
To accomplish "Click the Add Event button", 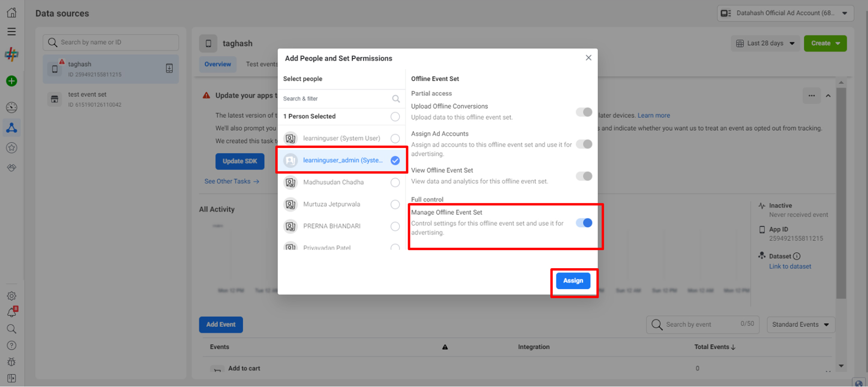I will pyautogui.click(x=221, y=325).
